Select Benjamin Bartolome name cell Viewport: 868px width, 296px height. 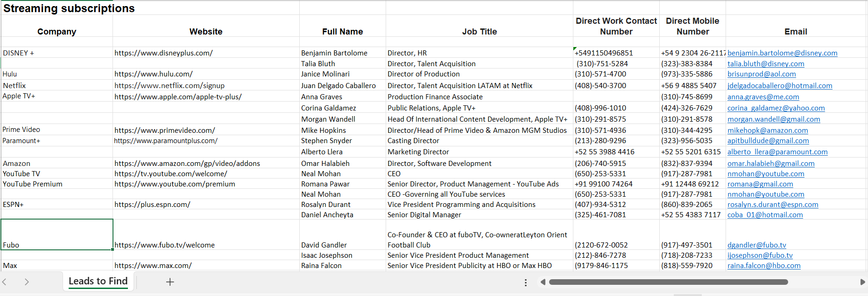pos(342,53)
